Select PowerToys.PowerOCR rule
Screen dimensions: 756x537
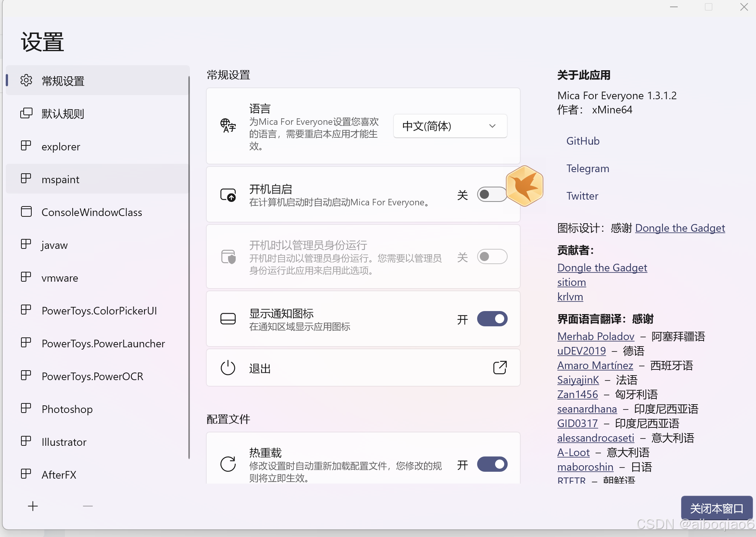tap(97, 376)
